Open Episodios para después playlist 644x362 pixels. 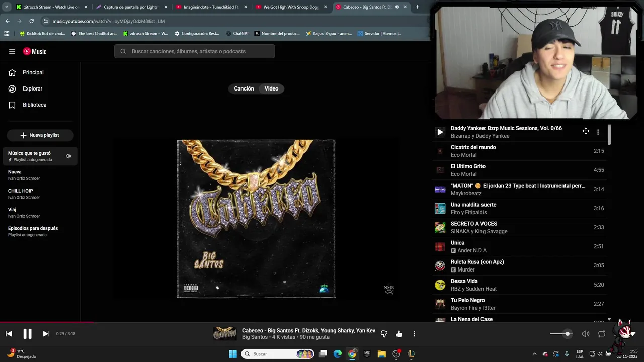[40, 231]
